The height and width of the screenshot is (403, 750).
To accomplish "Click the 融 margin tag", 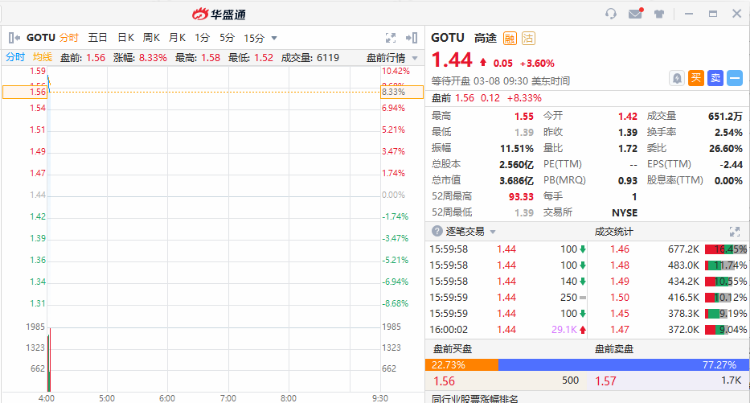I will point(509,37).
